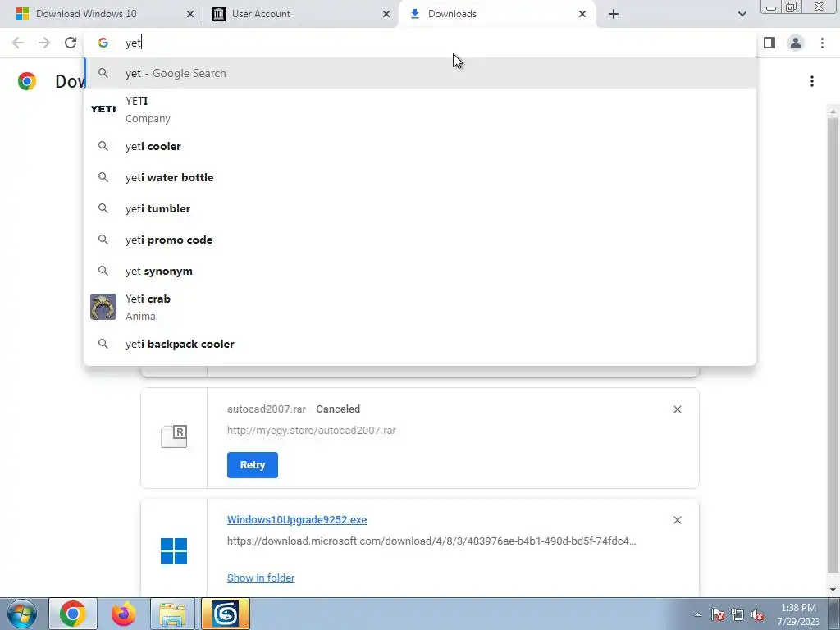The image size is (840, 630).
Task: Retry the autocad2007.rar download
Action: pos(253,465)
